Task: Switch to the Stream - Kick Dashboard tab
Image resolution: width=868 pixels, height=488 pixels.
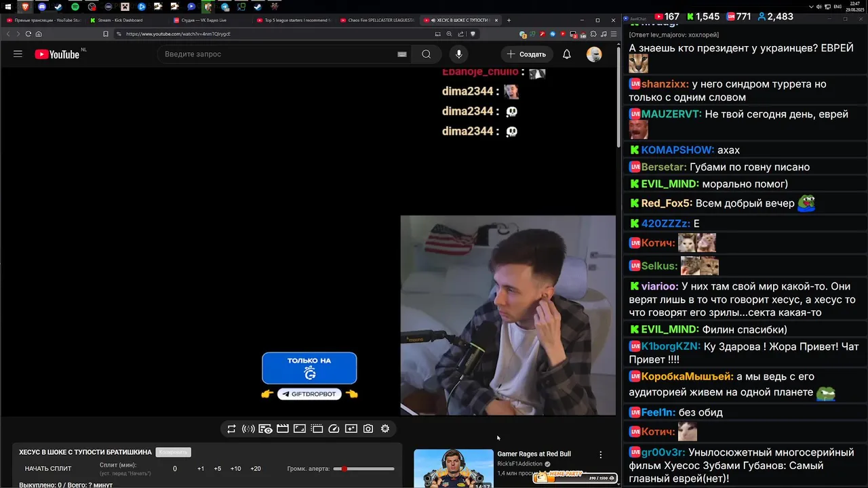Action: (x=125, y=20)
